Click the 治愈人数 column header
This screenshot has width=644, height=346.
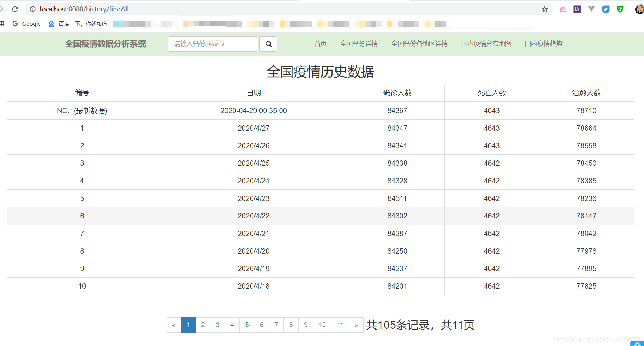coord(586,93)
